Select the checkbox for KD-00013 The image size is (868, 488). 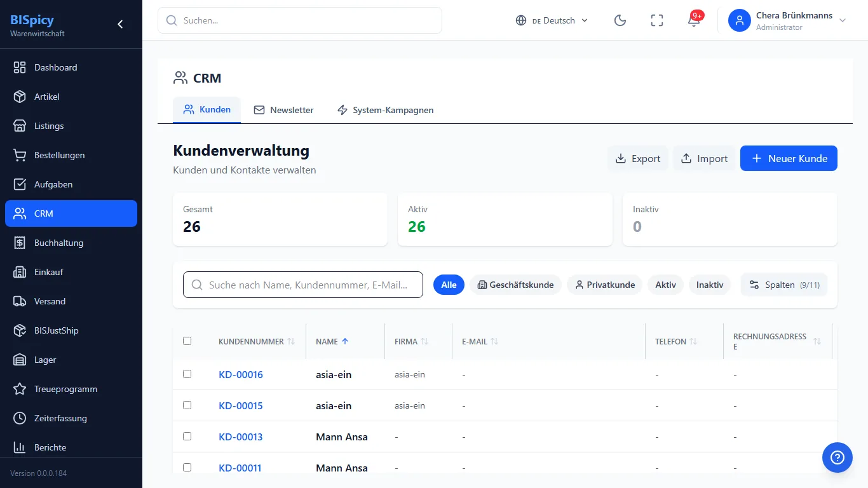pos(187,436)
